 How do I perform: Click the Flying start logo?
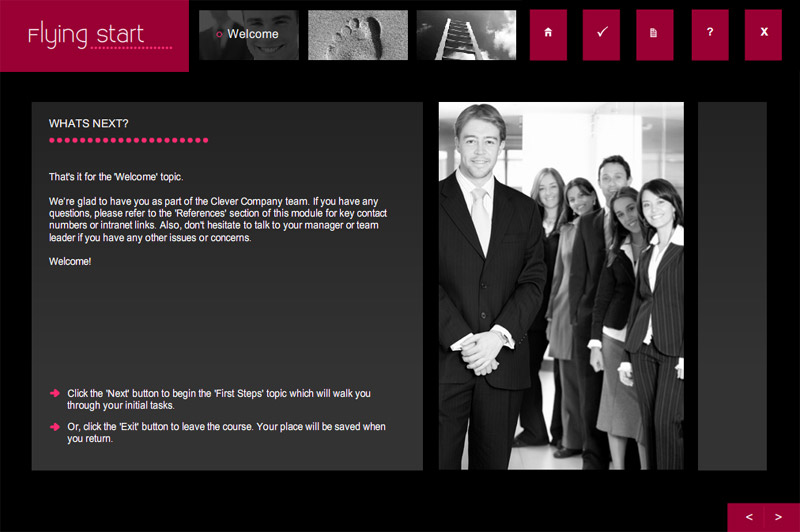click(x=94, y=36)
